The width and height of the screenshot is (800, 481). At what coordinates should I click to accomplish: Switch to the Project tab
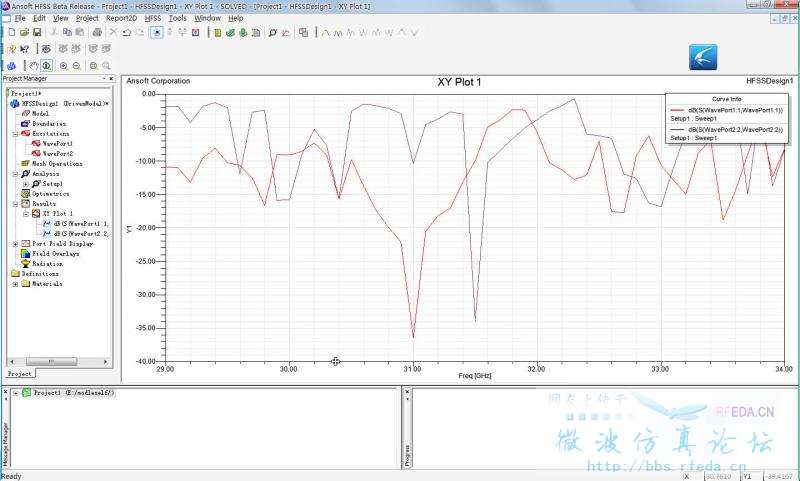click(x=20, y=374)
